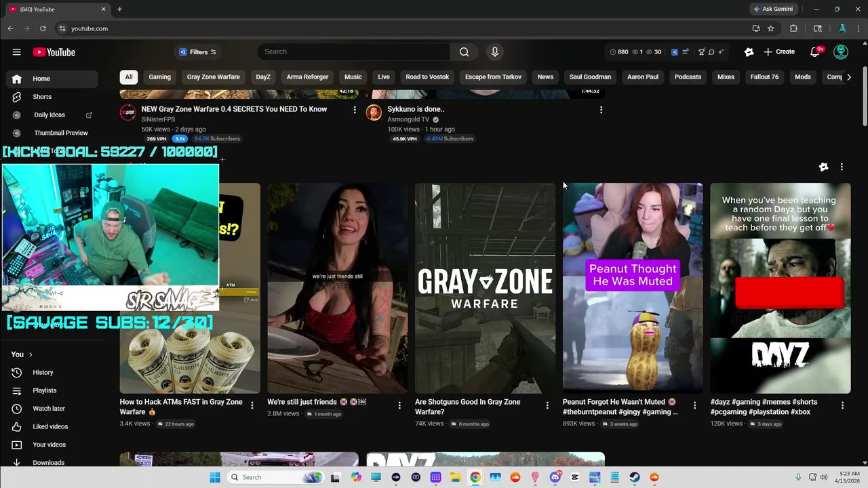This screenshot has width=868, height=488.
Task: Click the SiNisterFPS channel avatar
Action: point(127,113)
